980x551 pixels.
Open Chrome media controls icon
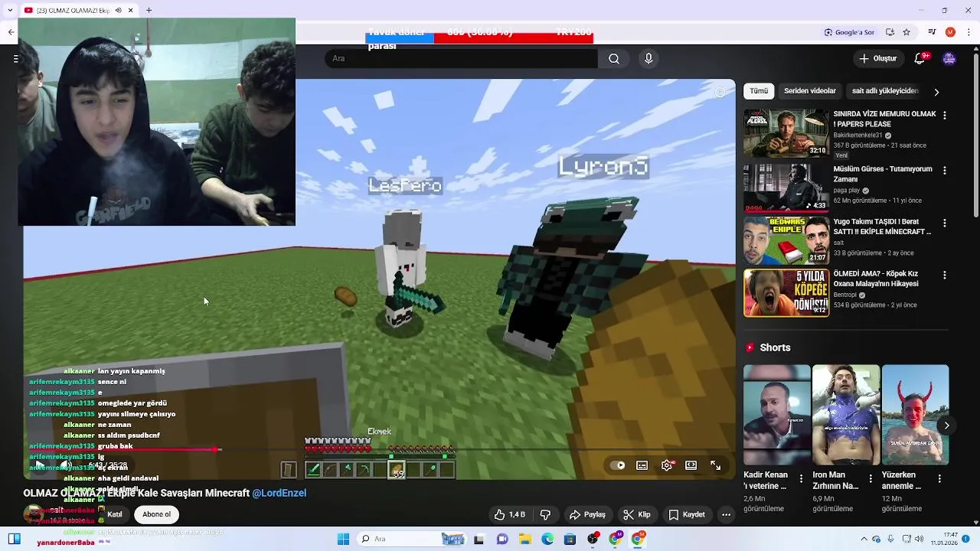pos(932,32)
